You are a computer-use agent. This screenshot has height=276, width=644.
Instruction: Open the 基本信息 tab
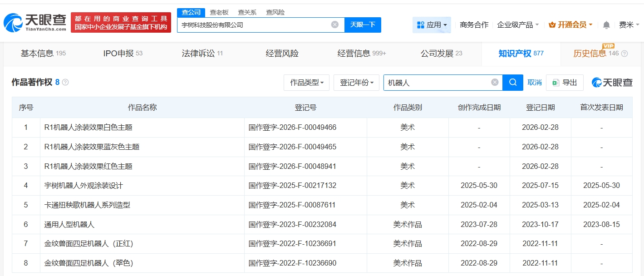[x=43, y=54]
